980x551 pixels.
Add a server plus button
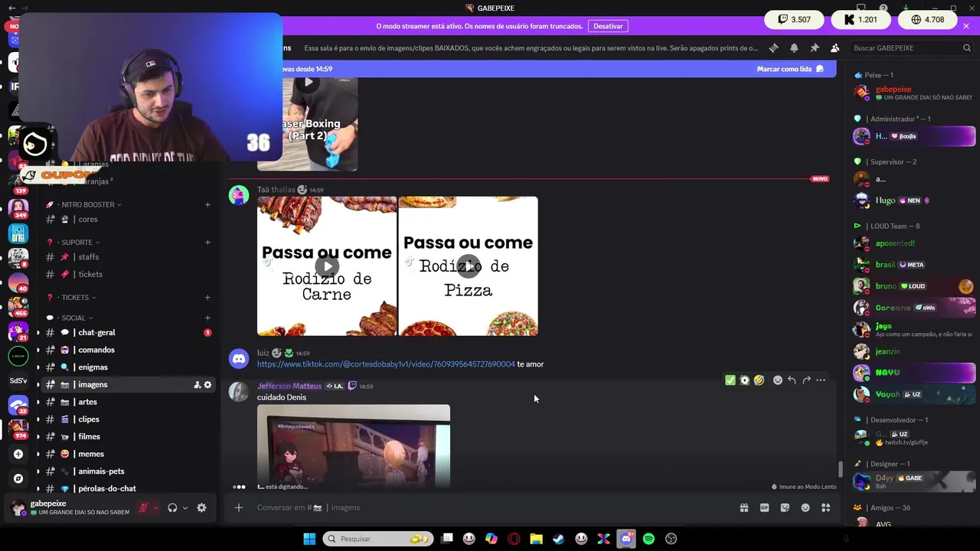(x=18, y=454)
